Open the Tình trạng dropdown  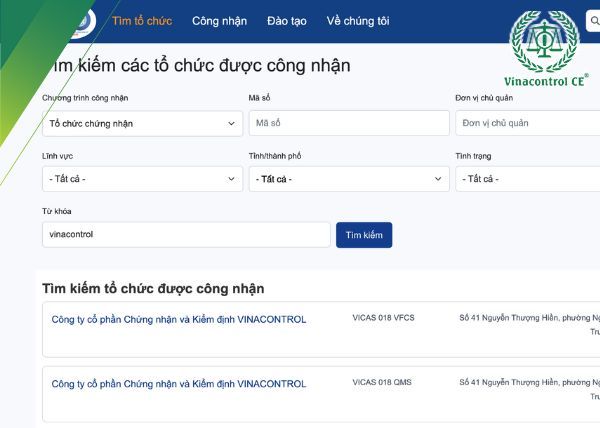[528, 179]
